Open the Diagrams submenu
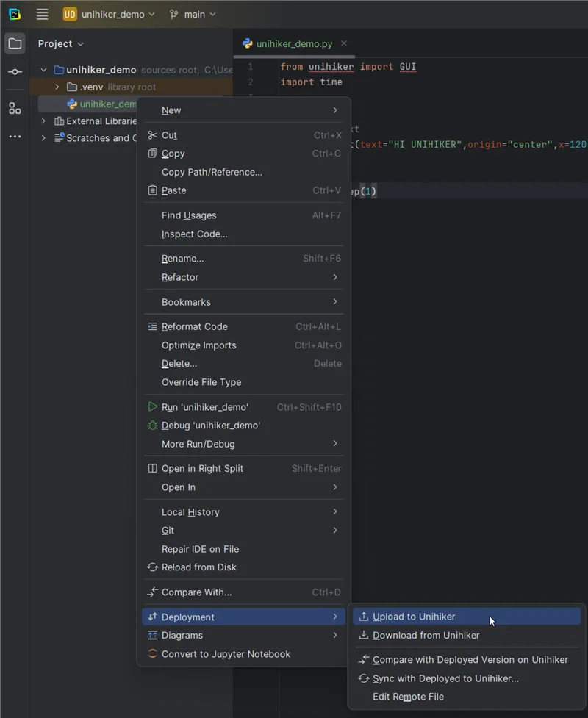The height and width of the screenshot is (718, 588). click(x=243, y=635)
